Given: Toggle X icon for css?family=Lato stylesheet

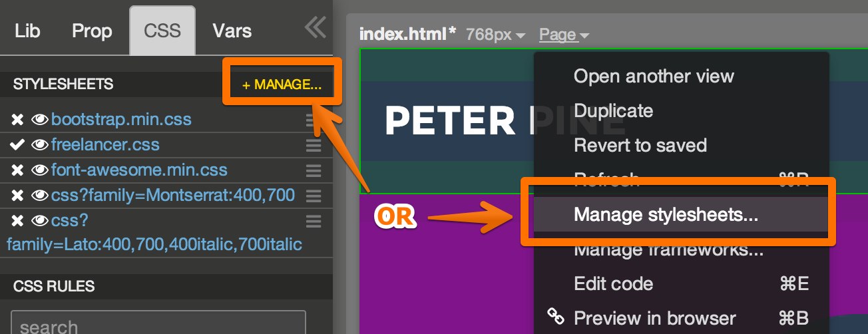Looking at the screenshot, I should 18,220.
